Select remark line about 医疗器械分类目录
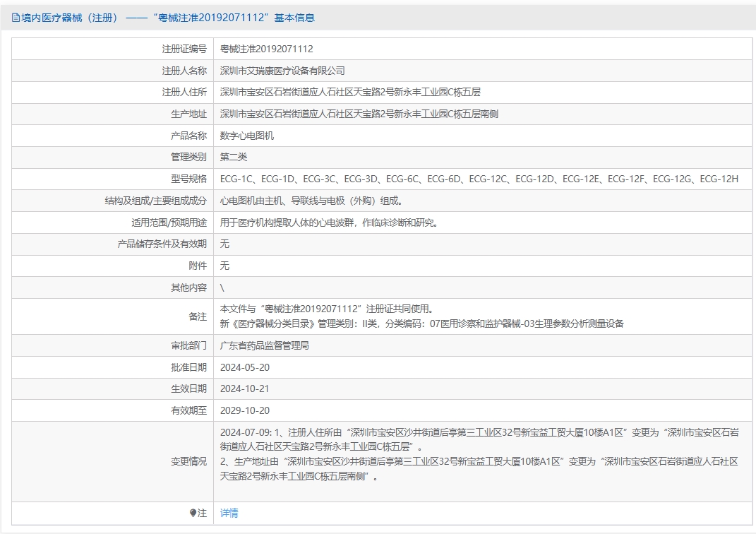Screen dimensions: 756x534 coord(422,324)
